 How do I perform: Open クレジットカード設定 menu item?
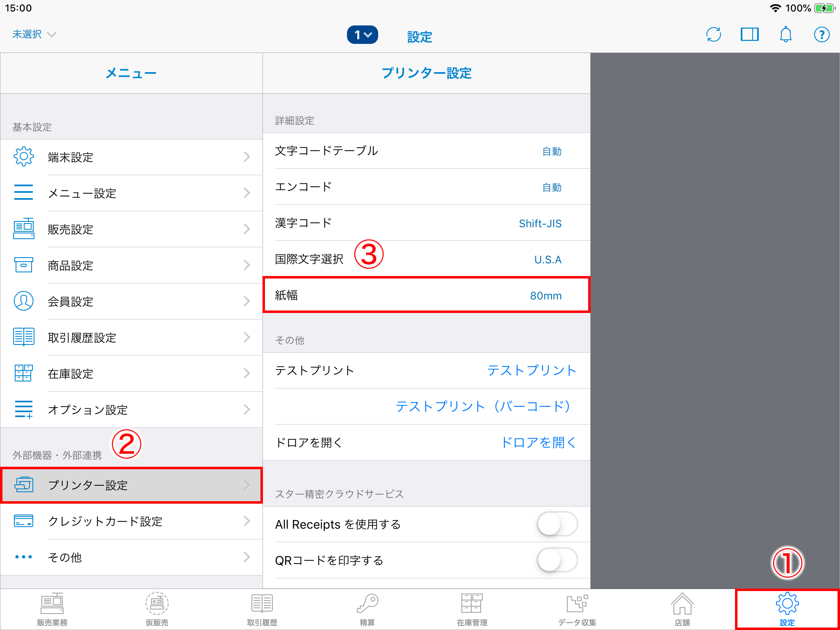131,521
